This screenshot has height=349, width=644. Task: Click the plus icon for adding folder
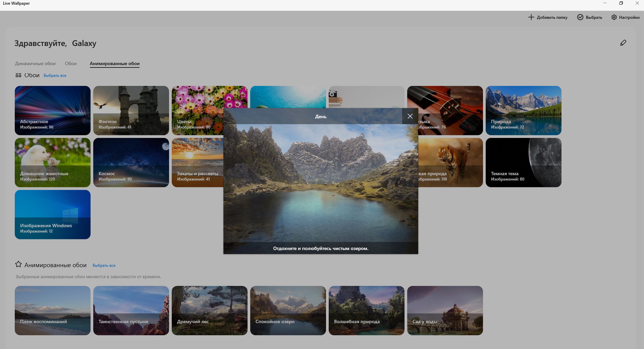click(x=531, y=17)
